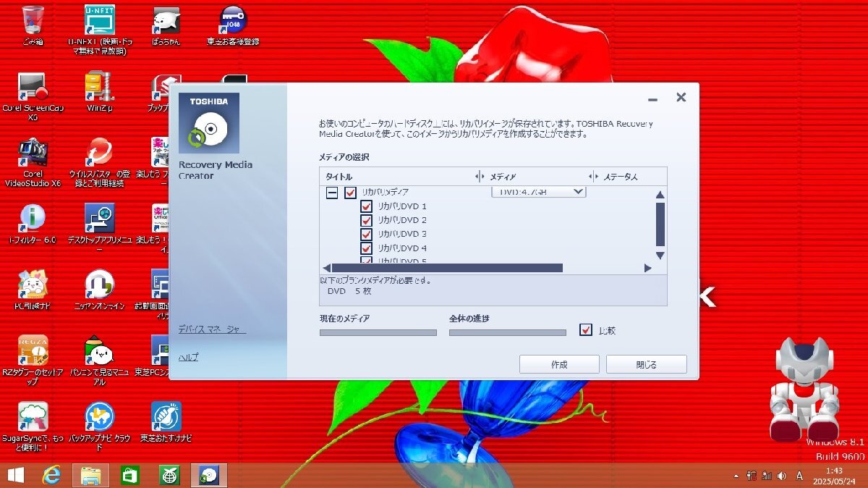Viewport: 868px width, 488px height.
Task: Click the network tray icon
Action: tap(766, 476)
